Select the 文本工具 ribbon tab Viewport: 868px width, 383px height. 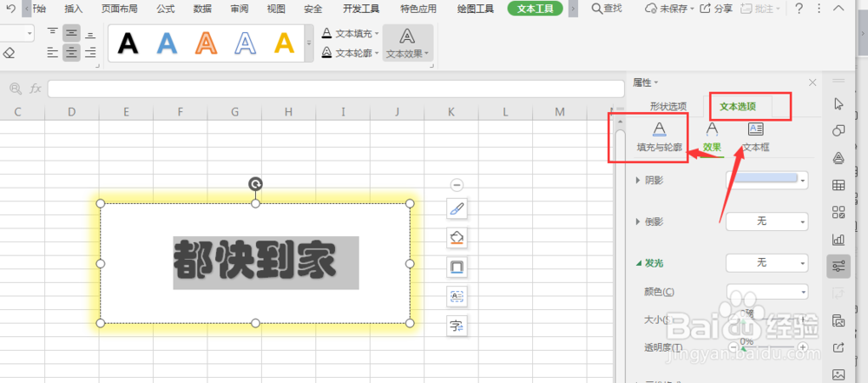(x=535, y=9)
